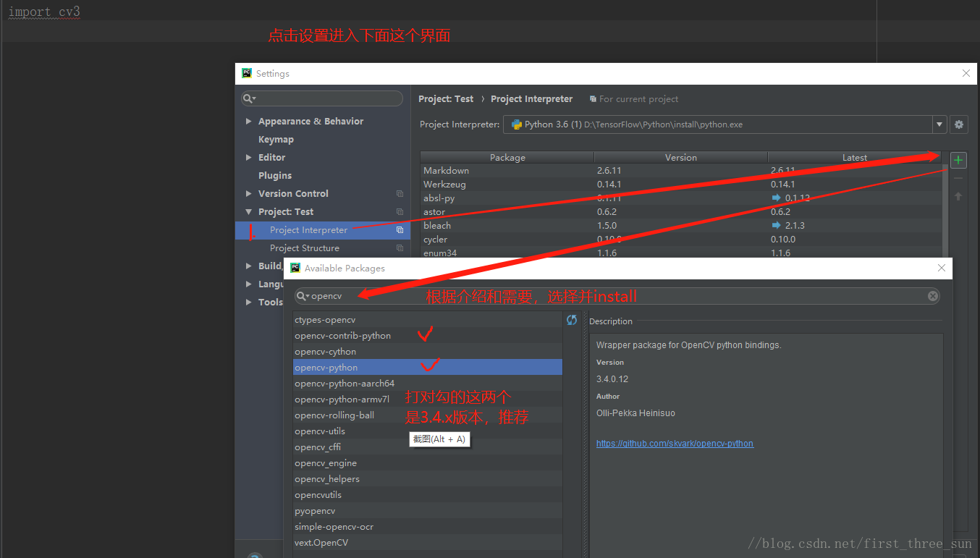Click the opencv package search field

click(x=617, y=296)
